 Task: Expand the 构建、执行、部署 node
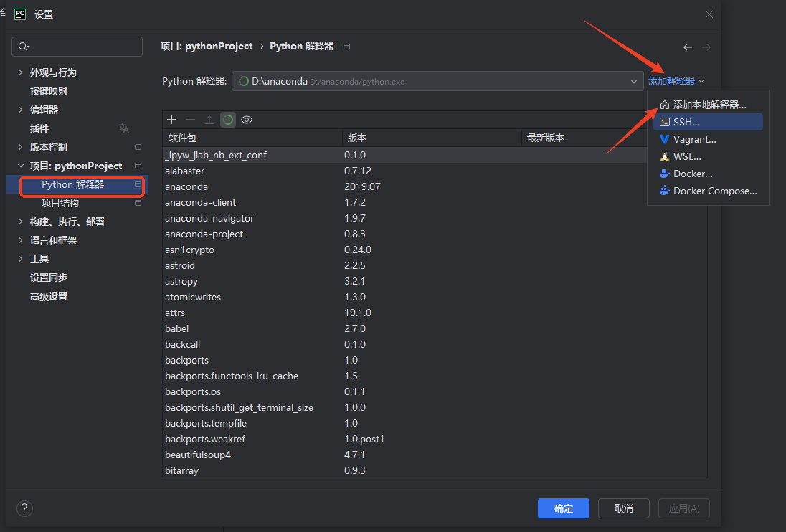coord(21,222)
